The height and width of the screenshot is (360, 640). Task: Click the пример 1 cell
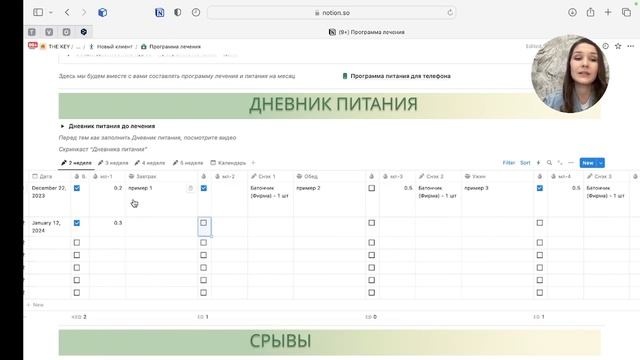[162, 199]
